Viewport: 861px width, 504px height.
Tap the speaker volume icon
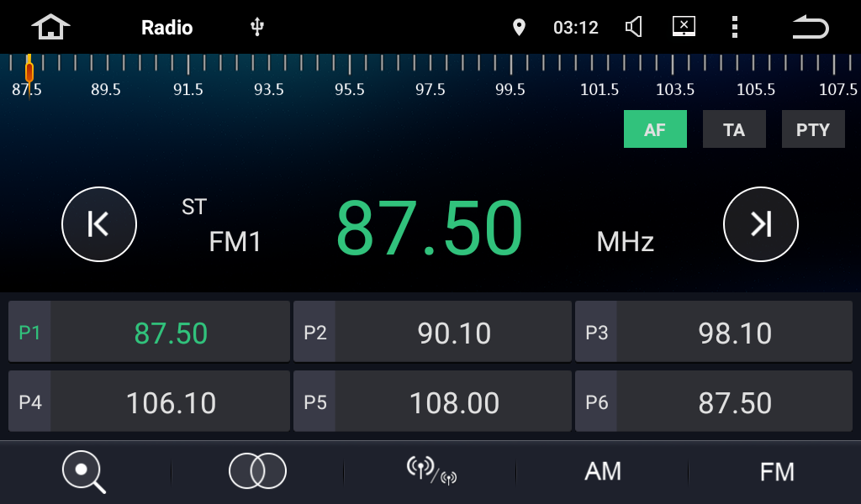point(634,28)
